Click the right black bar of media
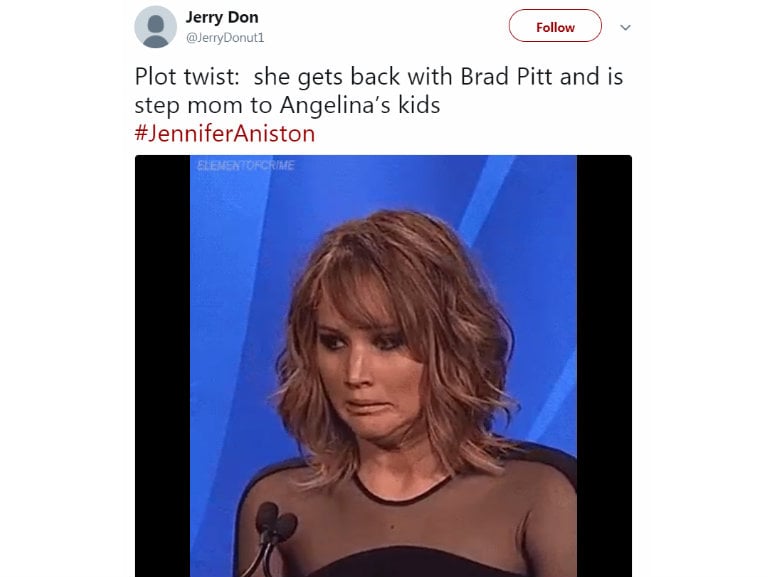This screenshot has width=770, height=577. tap(604, 366)
